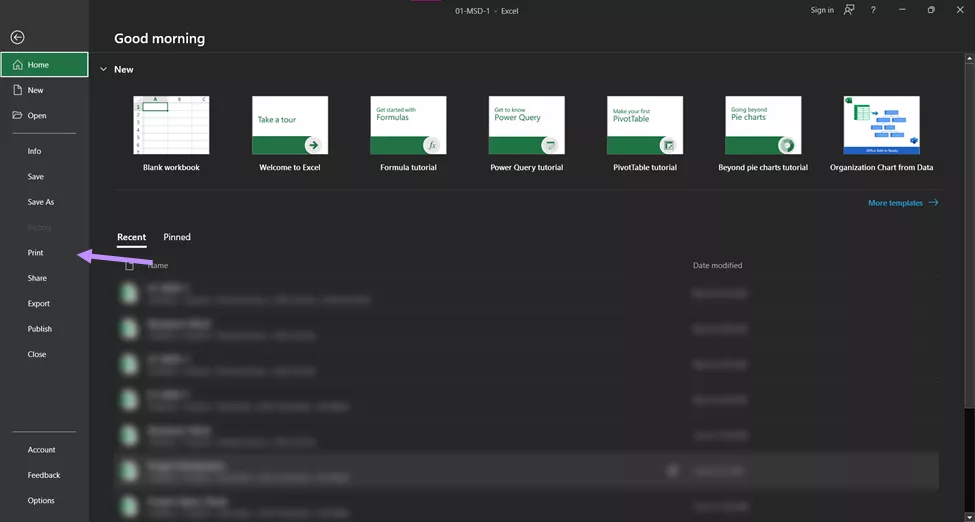Click the Help question mark icon
The width and height of the screenshot is (975, 522).
pyautogui.click(x=873, y=10)
